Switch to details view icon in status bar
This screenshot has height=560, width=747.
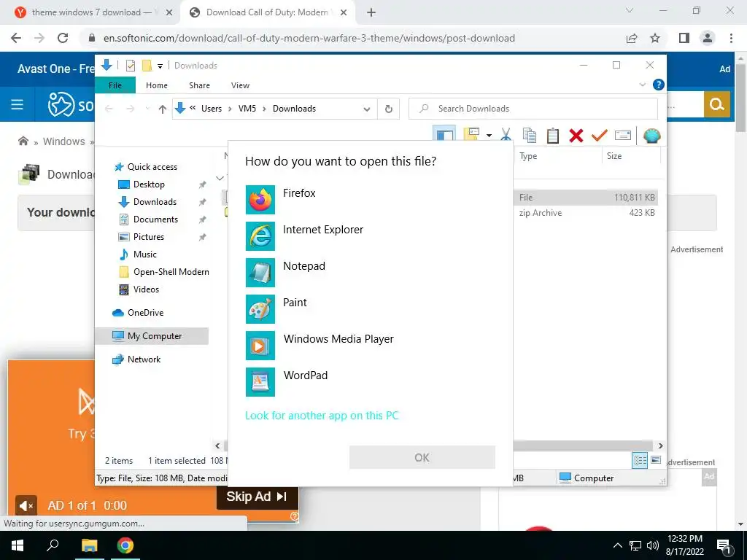640,460
